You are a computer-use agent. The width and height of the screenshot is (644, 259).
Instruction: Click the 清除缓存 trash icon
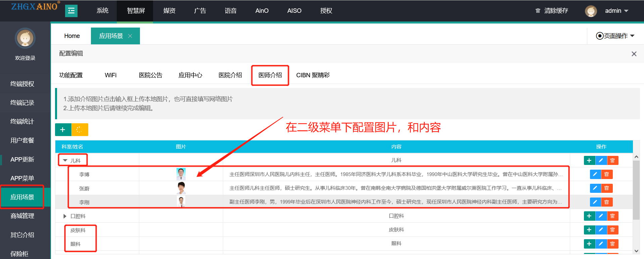(x=538, y=11)
